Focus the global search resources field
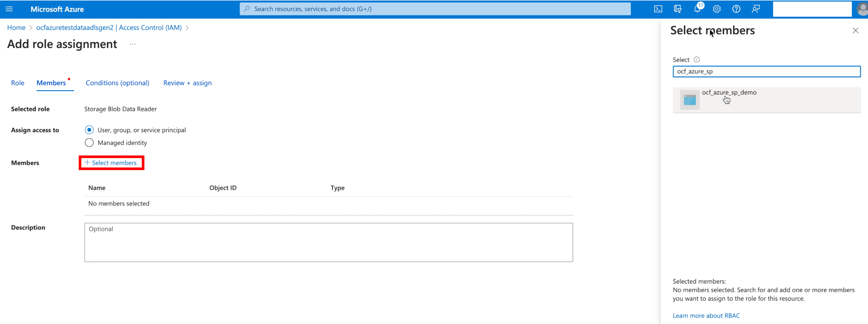The height and width of the screenshot is (324, 868). [x=435, y=9]
